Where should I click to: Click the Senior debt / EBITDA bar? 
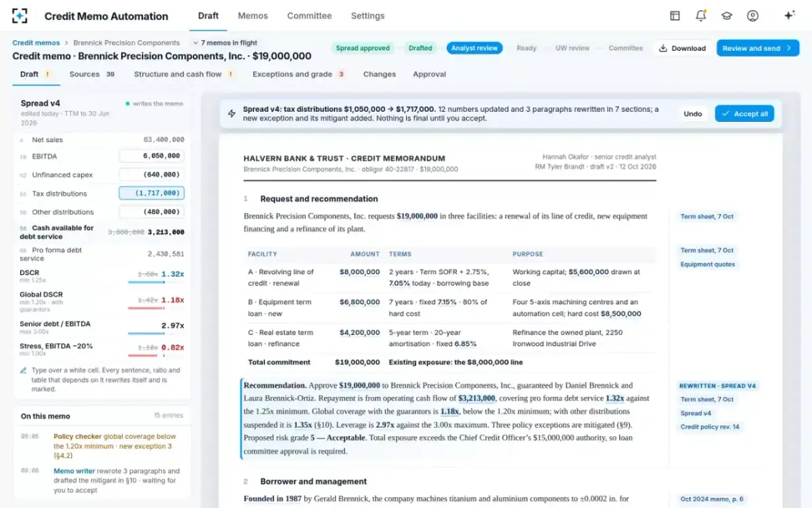(x=156, y=333)
